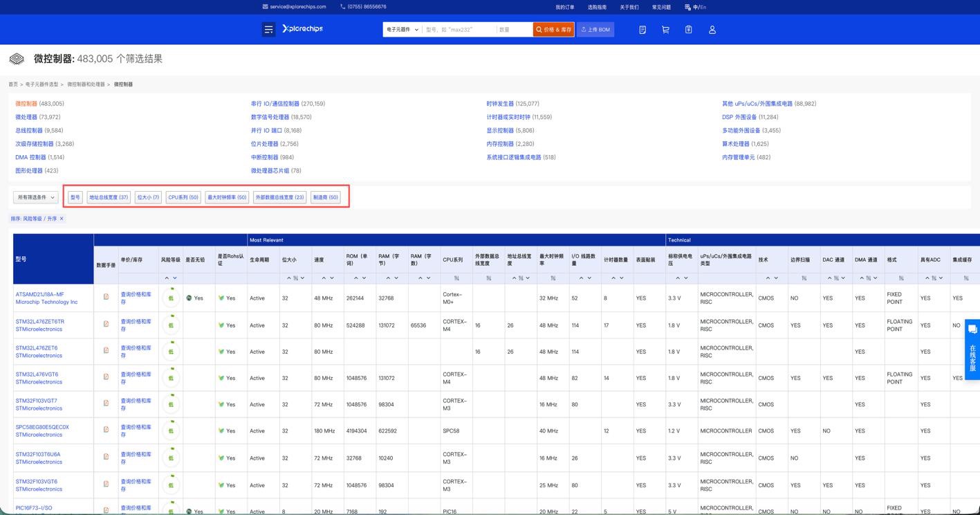Sort ROM (单词) column ascending
Screen dimensions: 980x515
(358, 278)
